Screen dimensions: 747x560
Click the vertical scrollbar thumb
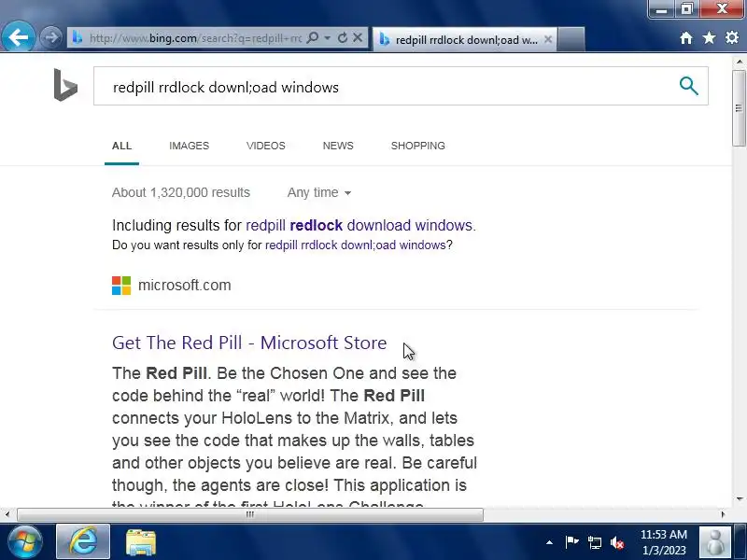(x=739, y=108)
